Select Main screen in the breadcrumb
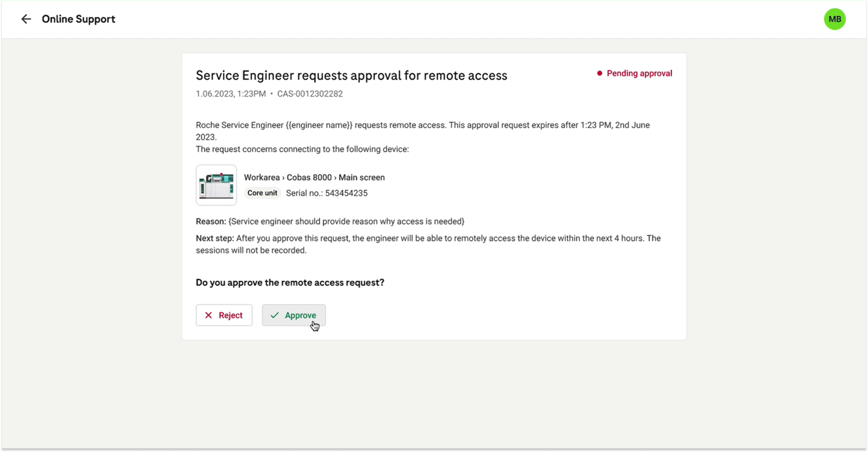868x452 pixels. coord(362,177)
